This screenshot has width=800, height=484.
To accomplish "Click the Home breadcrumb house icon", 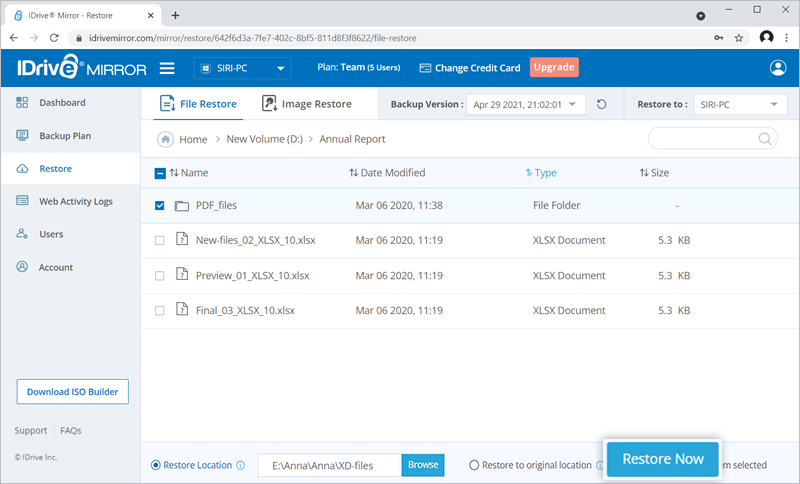I will (x=165, y=139).
